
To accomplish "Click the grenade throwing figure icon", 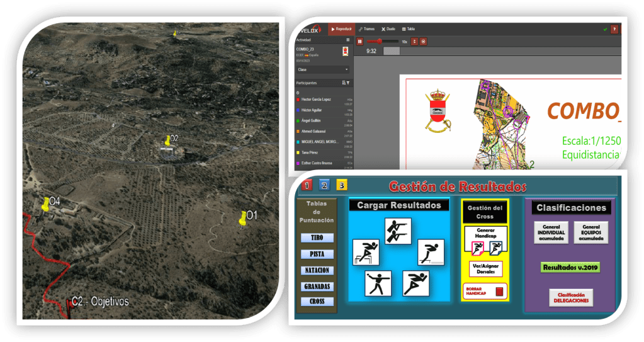I will 378,283.
